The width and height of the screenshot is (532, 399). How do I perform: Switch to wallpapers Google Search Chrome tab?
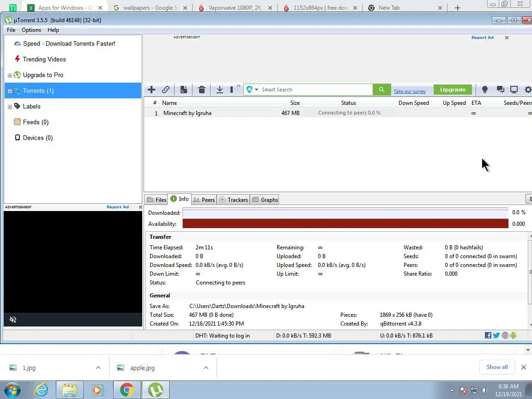click(x=150, y=7)
